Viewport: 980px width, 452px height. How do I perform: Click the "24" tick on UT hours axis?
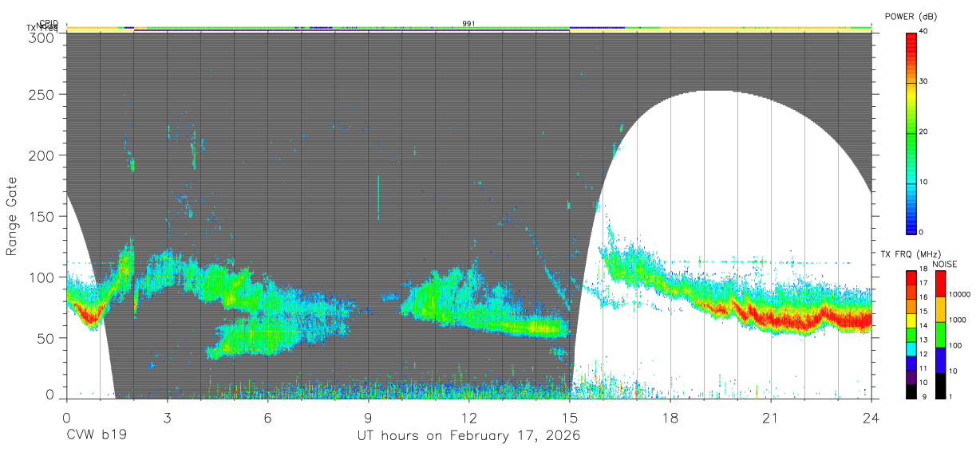pyautogui.click(x=871, y=417)
